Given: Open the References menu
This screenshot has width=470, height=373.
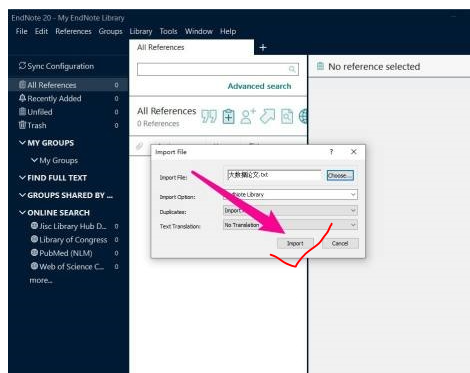Looking at the screenshot, I should [73, 31].
